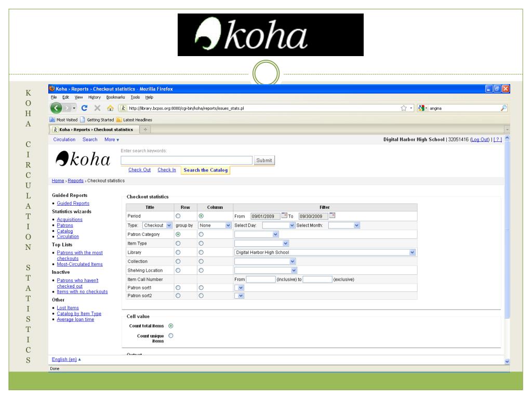Select Period as Column

201,216
